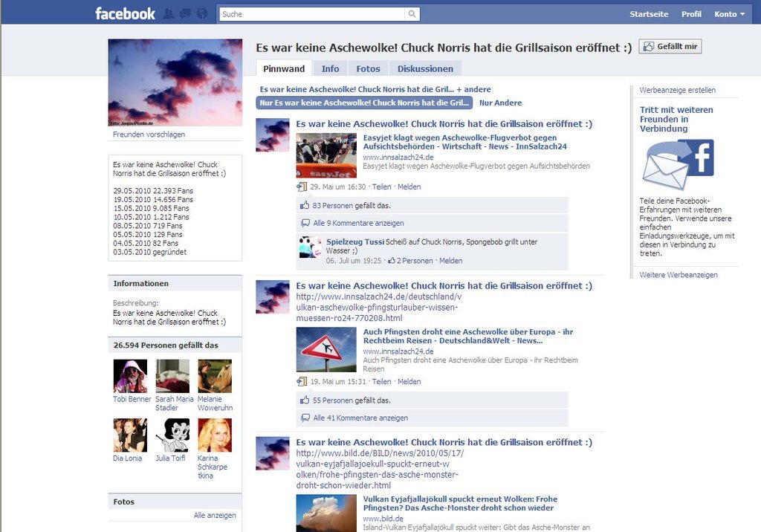This screenshot has width=761, height=532.
Task: Open Julia Toifl's profile photo
Action: [x=172, y=435]
